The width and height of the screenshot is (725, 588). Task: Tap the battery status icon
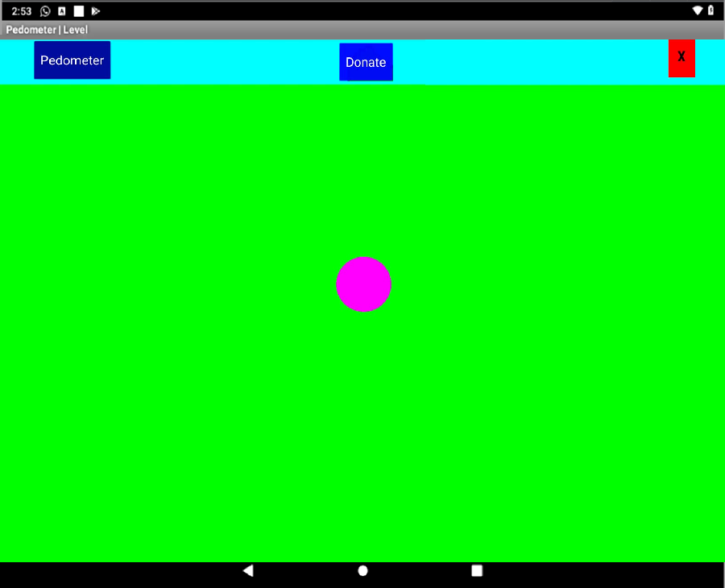pyautogui.click(x=710, y=10)
